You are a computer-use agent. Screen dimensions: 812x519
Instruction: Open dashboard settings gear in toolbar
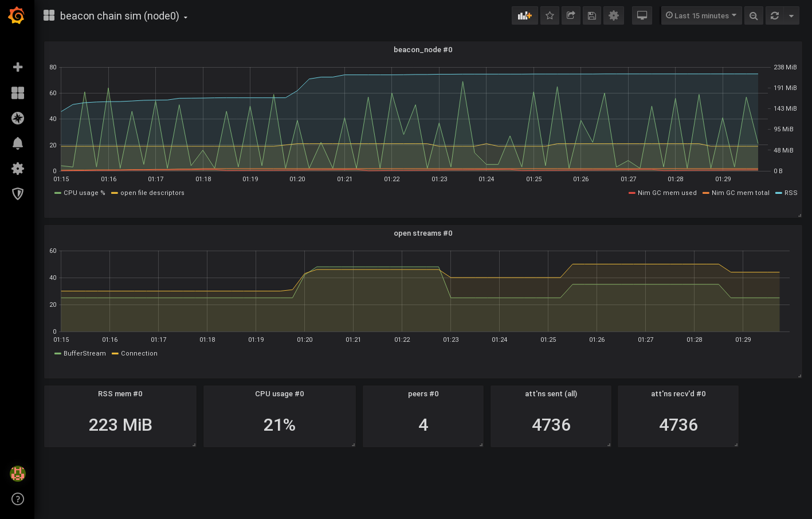[x=614, y=15]
